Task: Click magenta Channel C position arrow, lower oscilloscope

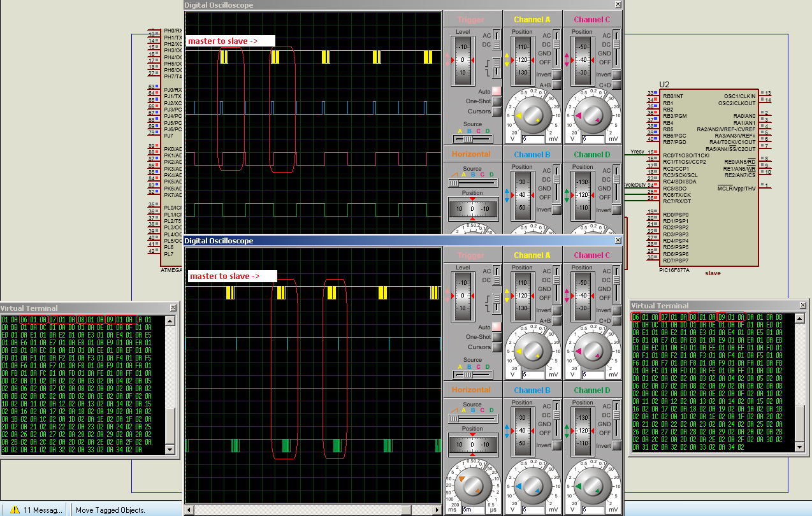Action: (x=567, y=296)
